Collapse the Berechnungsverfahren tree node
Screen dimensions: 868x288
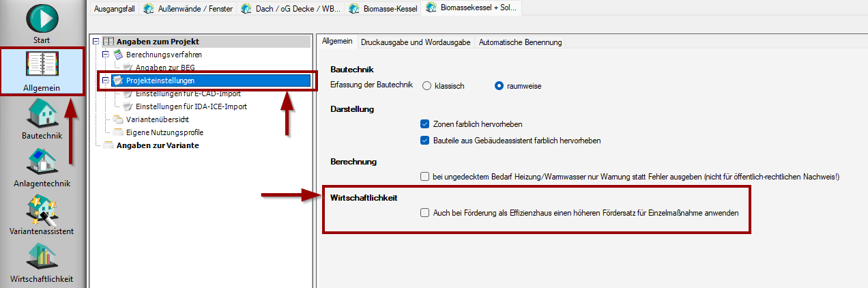[105, 55]
